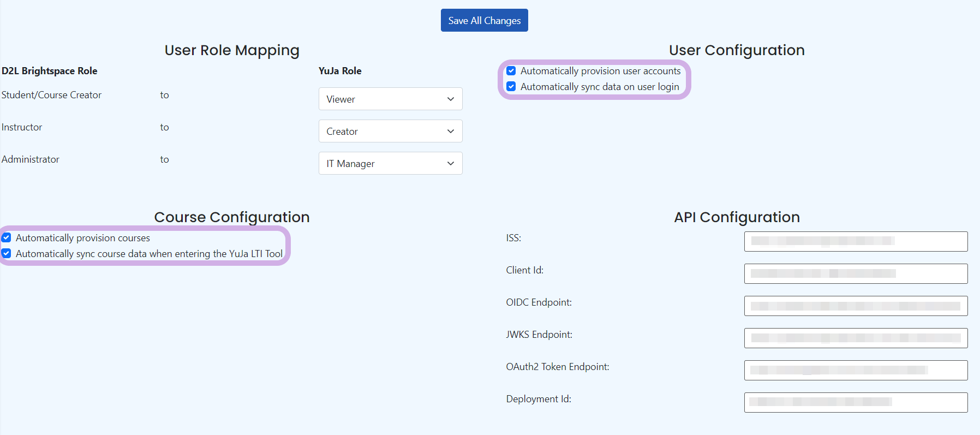Select the Deployment Id label
This screenshot has height=435, width=980.
pyautogui.click(x=539, y=399)
